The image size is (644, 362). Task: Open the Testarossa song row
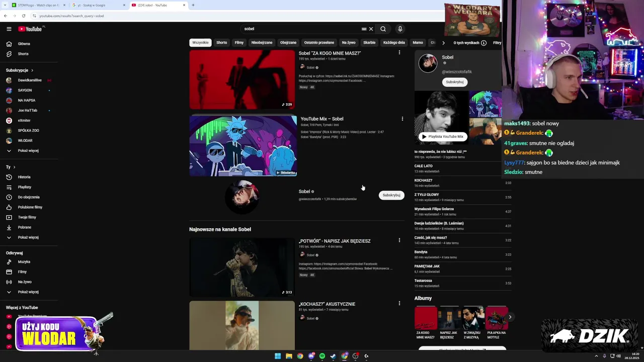tap(463, 283)
